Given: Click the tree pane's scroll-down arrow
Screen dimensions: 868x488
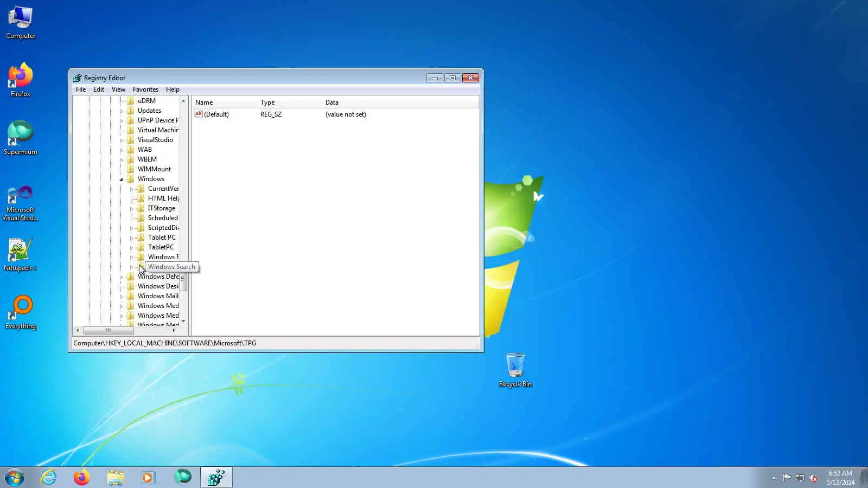Looking at the screenshot, I should (x=183, y=322).
